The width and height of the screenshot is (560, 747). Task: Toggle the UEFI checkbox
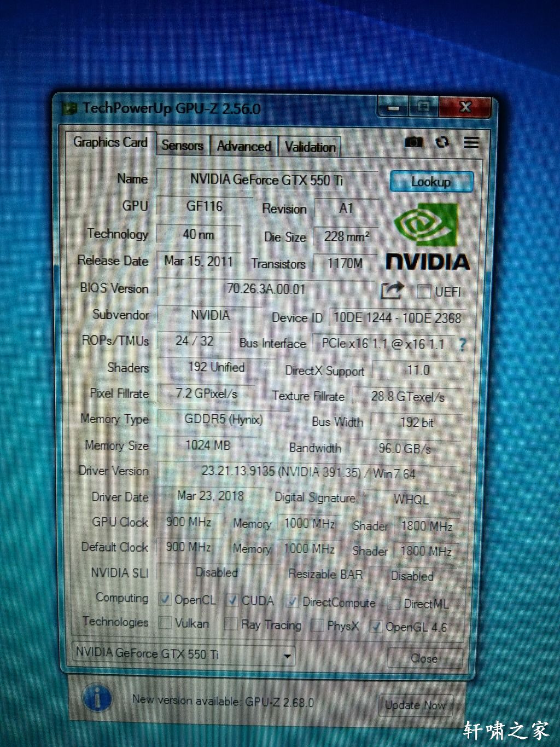[423, 292]
